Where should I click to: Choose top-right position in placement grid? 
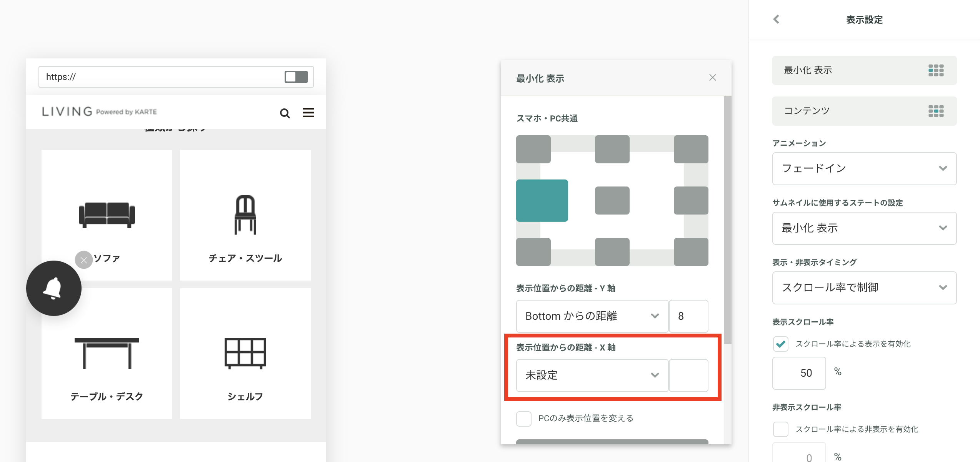click(x=691, y=149)
